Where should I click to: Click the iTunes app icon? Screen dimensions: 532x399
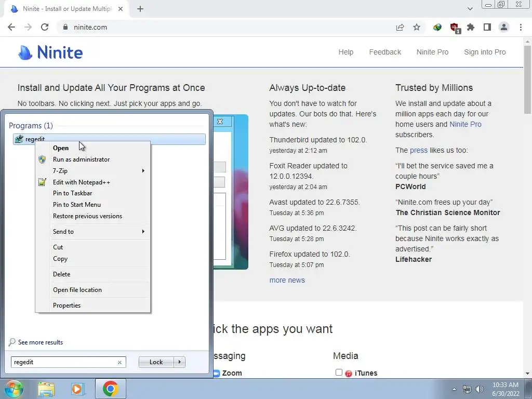tap(349, 373)
